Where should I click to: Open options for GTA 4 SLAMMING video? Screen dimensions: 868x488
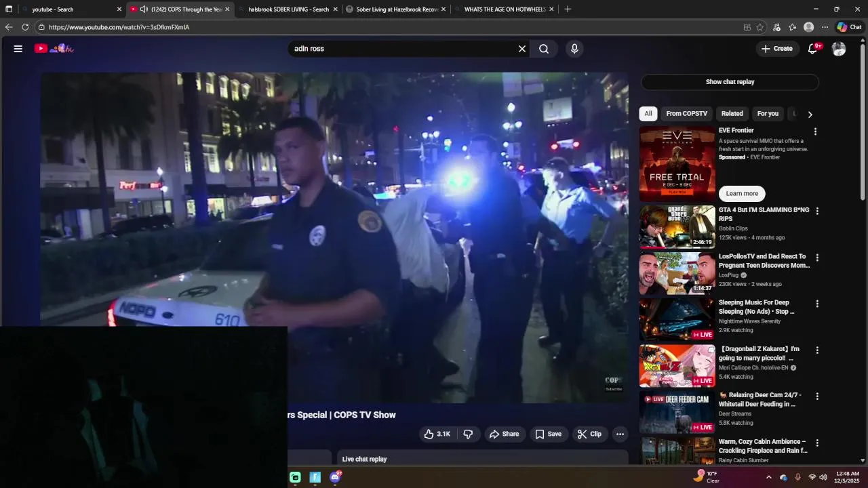(x=817, y=211)
